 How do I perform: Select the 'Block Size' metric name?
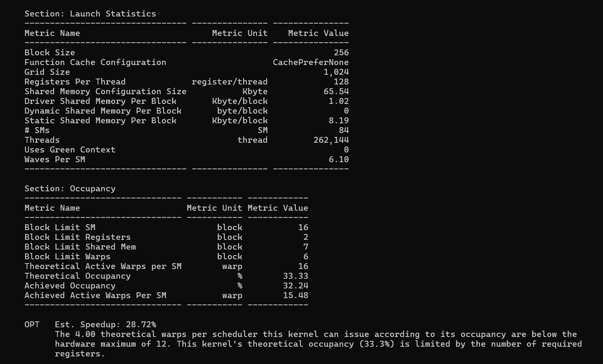[x=49, y=53]
